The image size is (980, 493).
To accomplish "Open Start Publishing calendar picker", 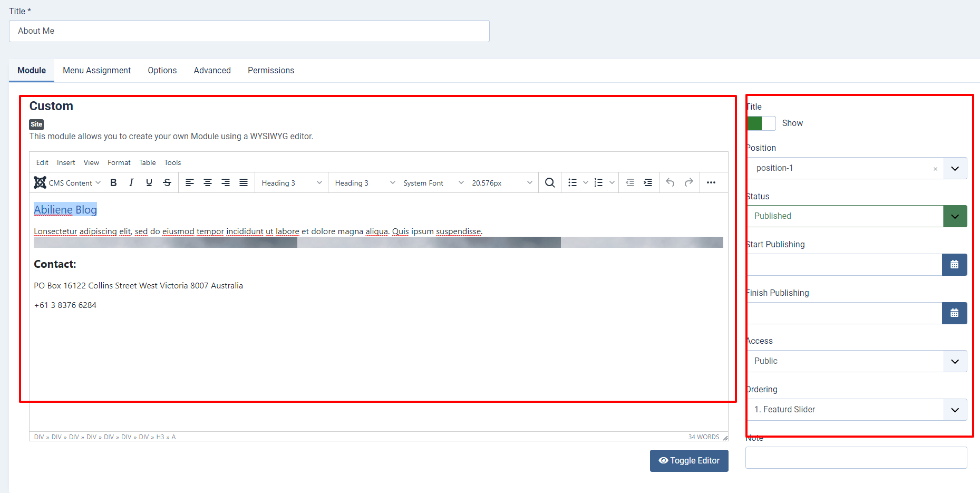I will pyautogui.click(x=954, y=265).
